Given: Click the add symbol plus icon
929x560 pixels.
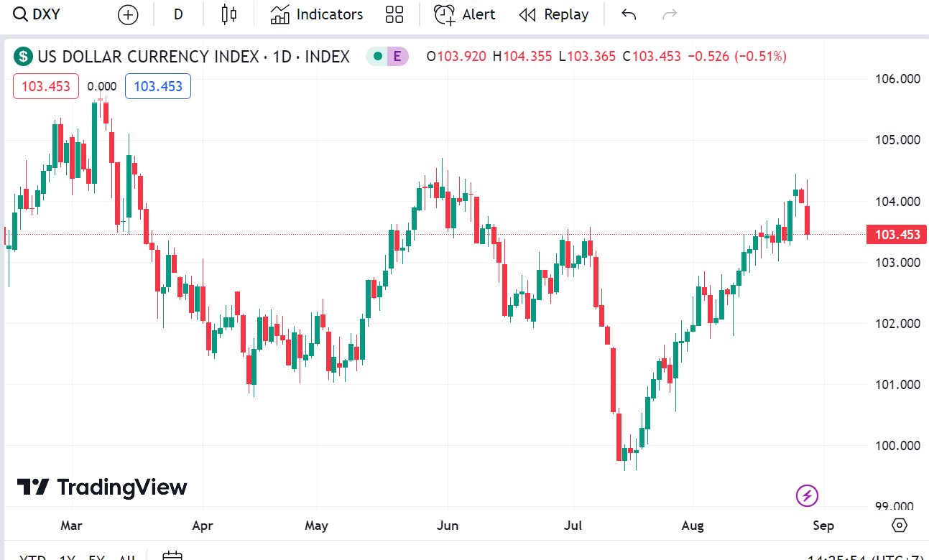Looking at the screenshot, I should 128,14.
